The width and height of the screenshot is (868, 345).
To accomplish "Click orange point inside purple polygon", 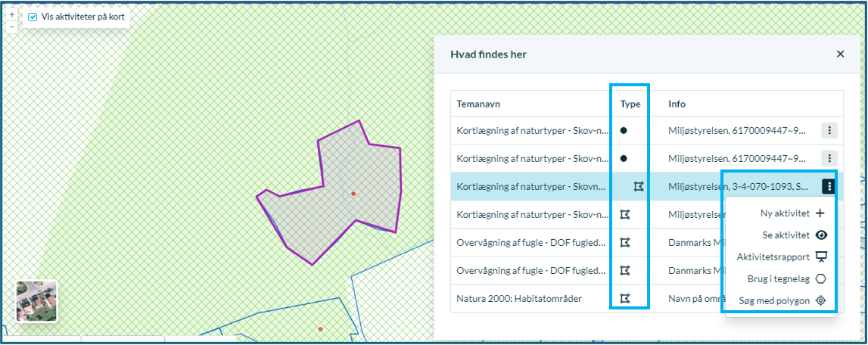I will coord(353,193).
